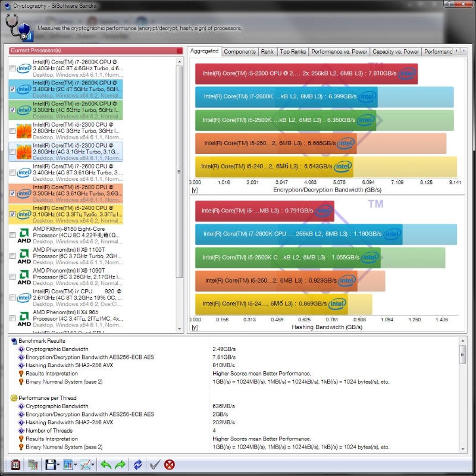Uncheck the i5-2500K 4C 5GHz checkbox
476x476 pixels.
[x=12, y=110]
